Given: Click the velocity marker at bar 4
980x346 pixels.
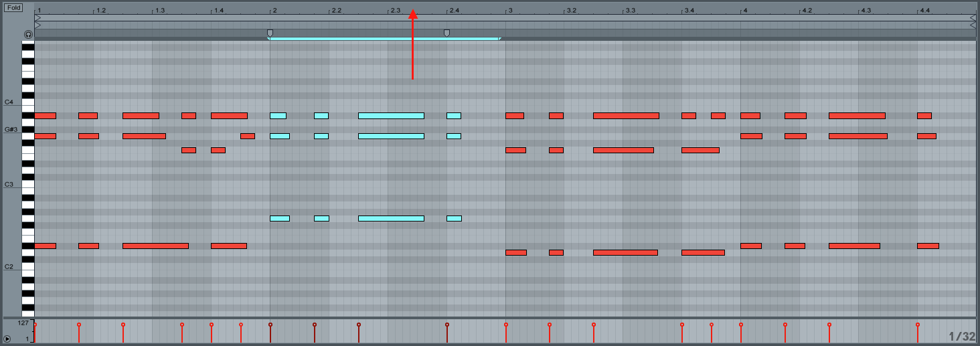Looking at the screenshot, I should pyautogui.click(x=741, y=325).
